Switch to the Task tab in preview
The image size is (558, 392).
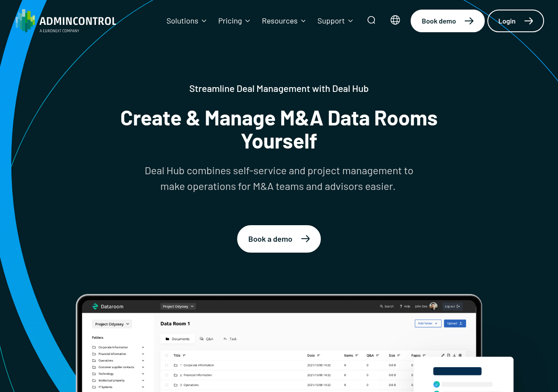pyautogui.click(x=230, y=339)
